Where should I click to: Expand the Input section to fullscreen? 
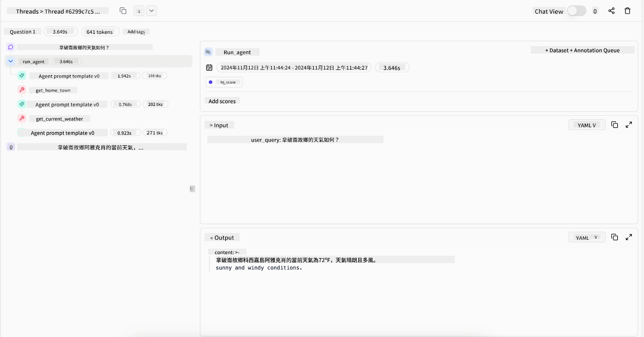[x=629, y=125]
